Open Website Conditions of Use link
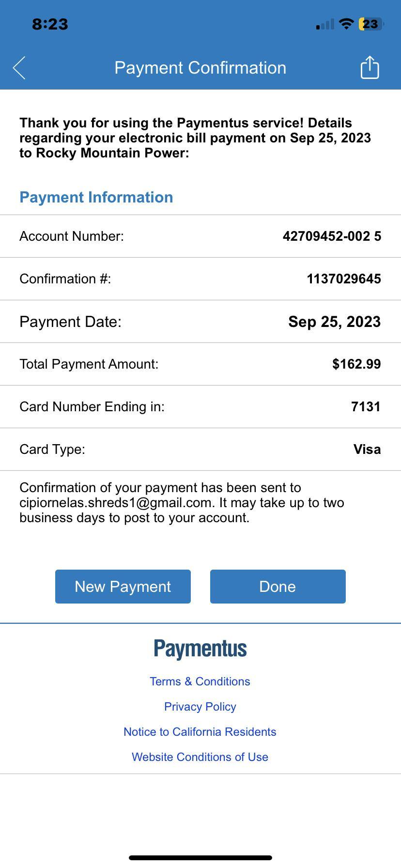The height and width of the screenshot is (868, 401). (200, 757)
